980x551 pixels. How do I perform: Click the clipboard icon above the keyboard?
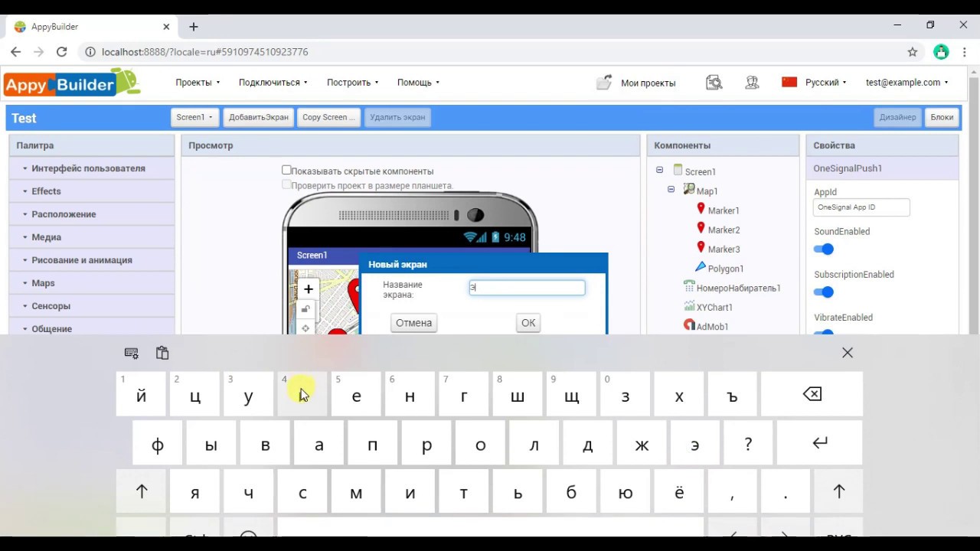coord(162,353)
